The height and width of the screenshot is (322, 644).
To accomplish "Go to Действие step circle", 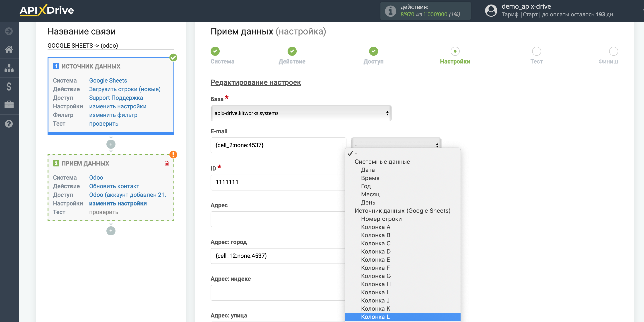I will coord(292,51).
